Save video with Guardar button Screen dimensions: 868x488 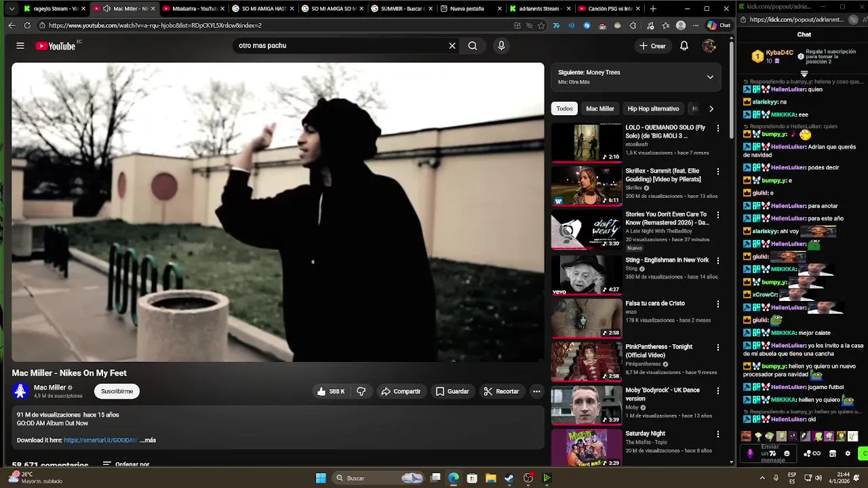click(x=452, y=391)
